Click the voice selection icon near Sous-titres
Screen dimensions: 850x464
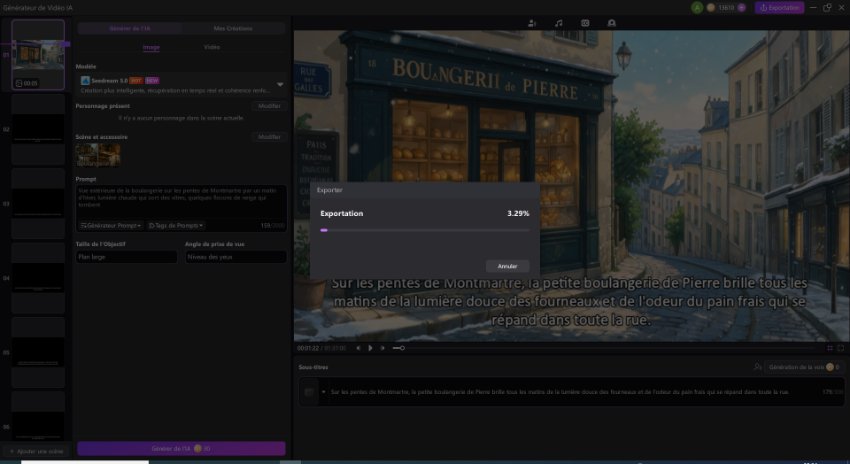click(757, 367)
